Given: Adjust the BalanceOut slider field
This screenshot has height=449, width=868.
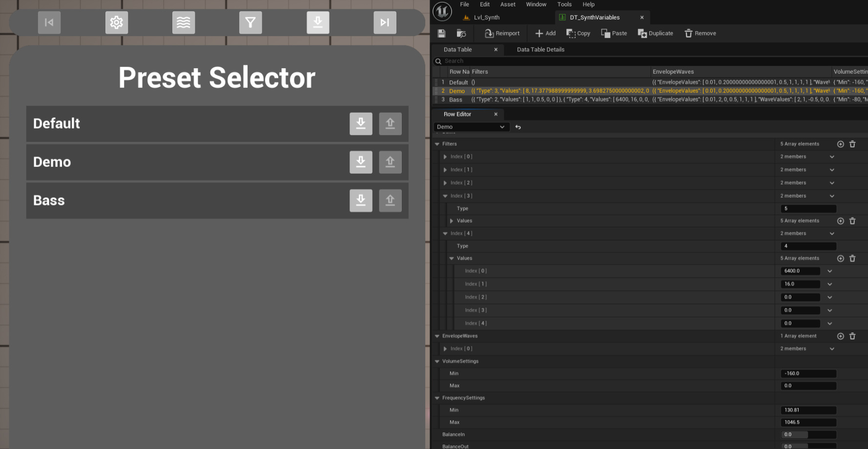Looking at the screenshot, I should (x=808, y=446).
